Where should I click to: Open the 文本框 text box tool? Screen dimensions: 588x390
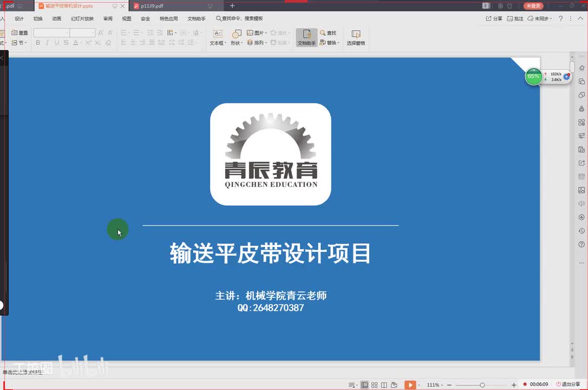click(218, 37)
